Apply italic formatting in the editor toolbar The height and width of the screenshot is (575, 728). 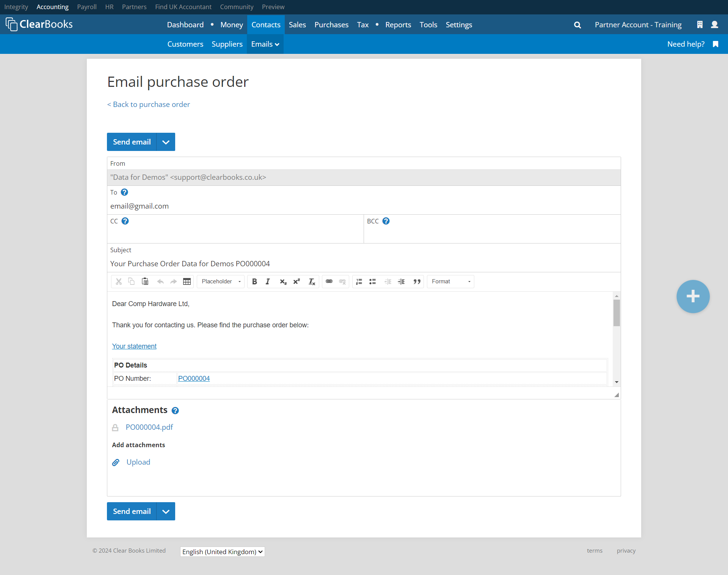tap(268, 281)
